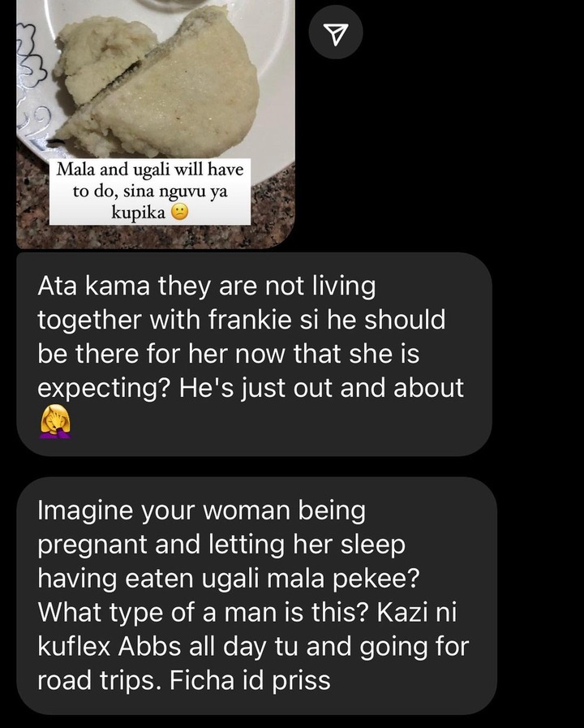
Task: Select the 'Imagine your woman being' message bubble
Action: point(256,596)
